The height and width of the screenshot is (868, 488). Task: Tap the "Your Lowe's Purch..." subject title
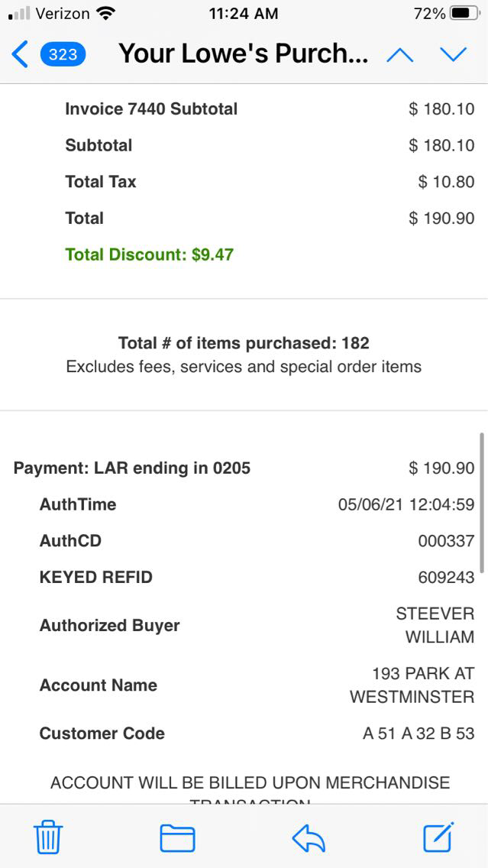243,54
